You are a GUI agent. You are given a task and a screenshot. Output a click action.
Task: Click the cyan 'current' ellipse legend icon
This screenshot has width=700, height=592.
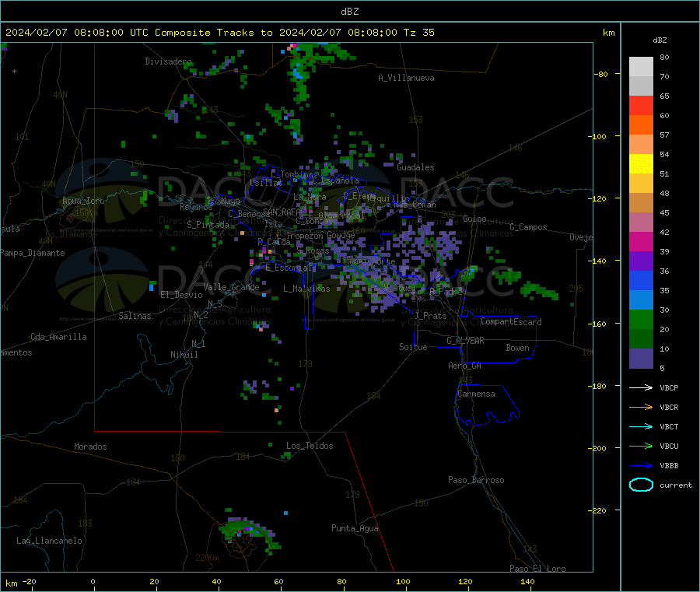pos(641,485)
